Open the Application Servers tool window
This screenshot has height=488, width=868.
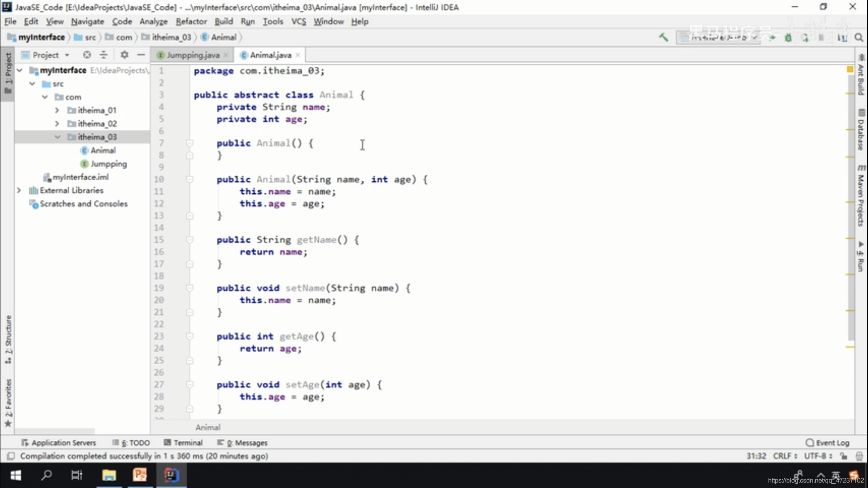59,443
